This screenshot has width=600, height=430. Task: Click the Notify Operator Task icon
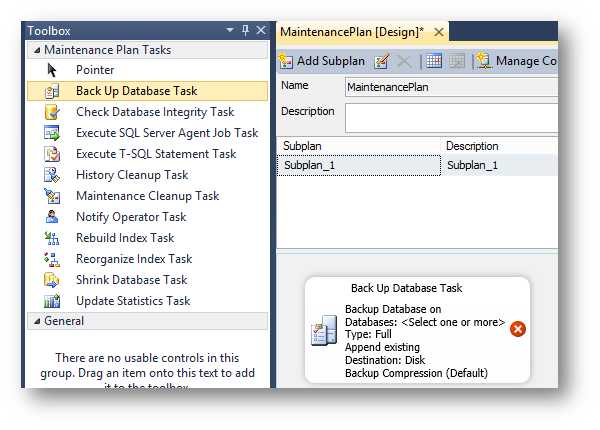pyautogui.click(x=52, y=217)
